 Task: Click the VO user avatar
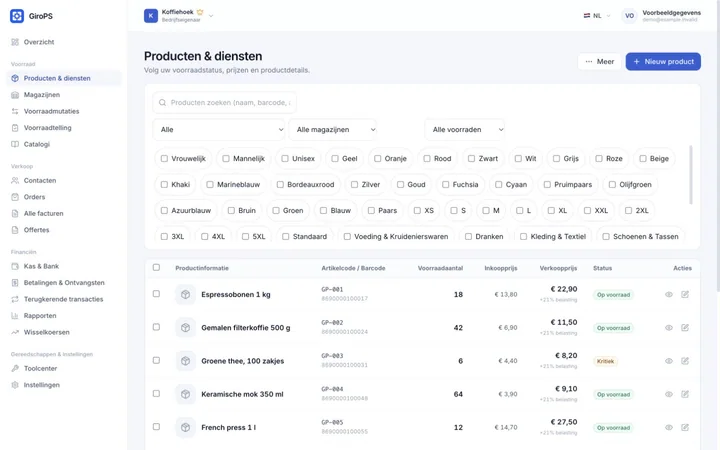(x=629, y=16)
